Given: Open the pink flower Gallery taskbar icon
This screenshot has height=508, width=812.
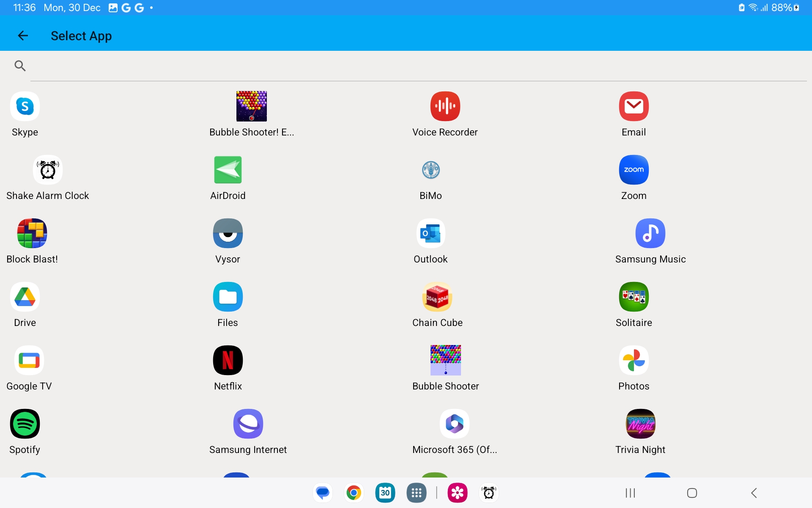Looking at the screenshot, I should point(458,493).
